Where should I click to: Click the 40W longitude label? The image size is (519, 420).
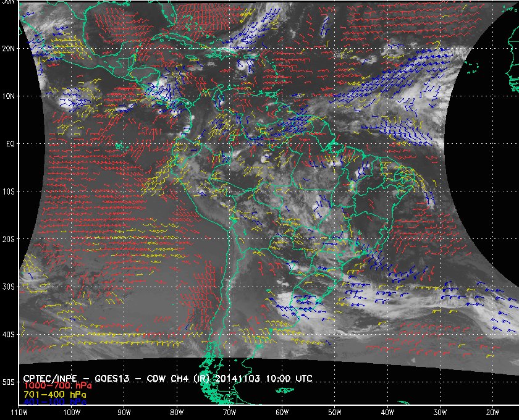tap(387, 412)
